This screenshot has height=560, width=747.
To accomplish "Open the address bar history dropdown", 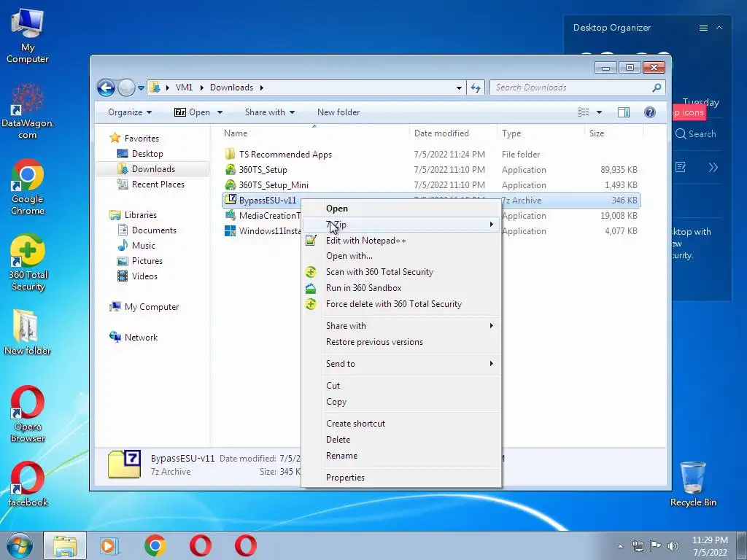I will pyautogui.click(x=459, y=87).
